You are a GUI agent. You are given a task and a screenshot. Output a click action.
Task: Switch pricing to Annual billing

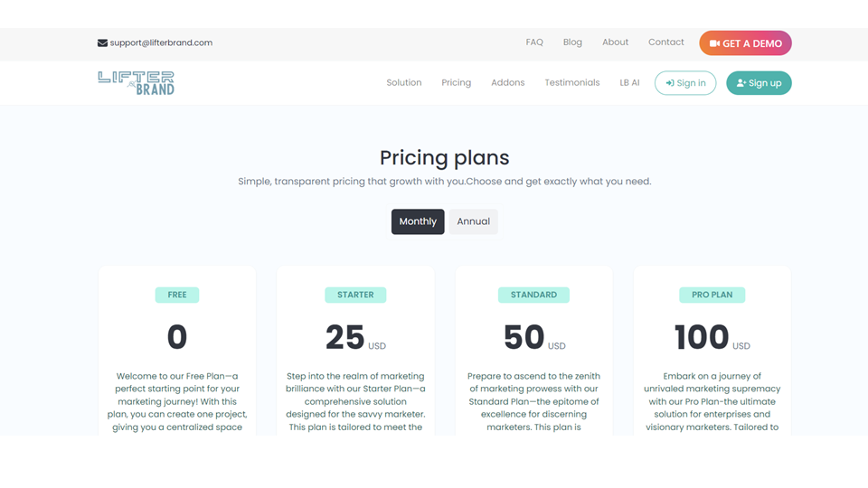pos(473,221)
